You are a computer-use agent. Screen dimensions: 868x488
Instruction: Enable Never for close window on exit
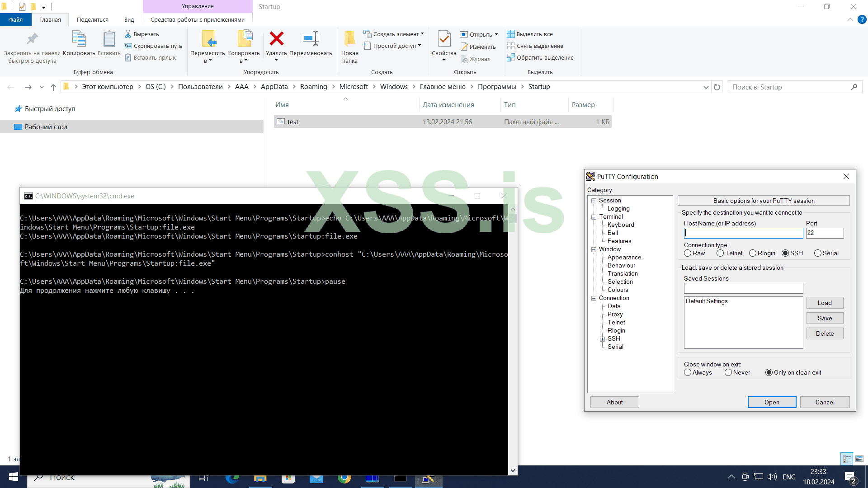pos(728,372)
